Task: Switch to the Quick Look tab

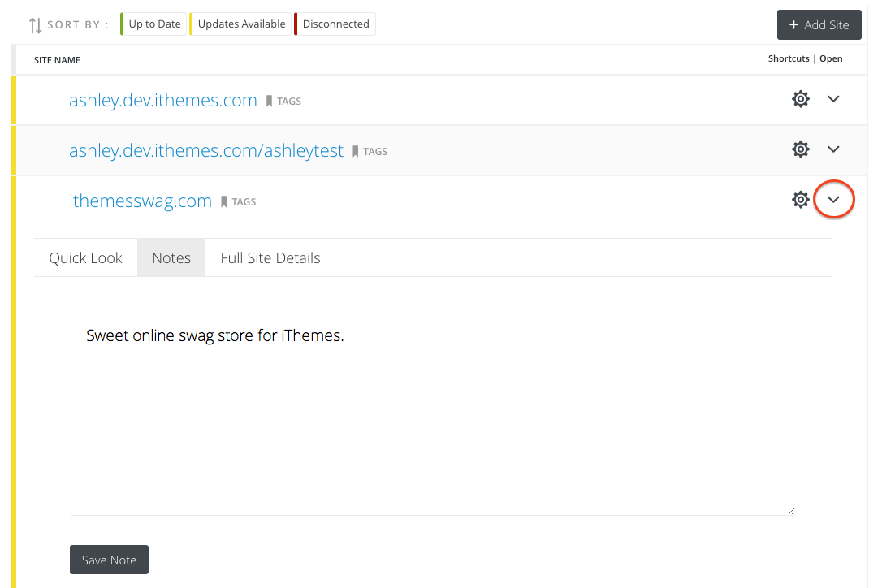Action: pyautogui.click(x=85, y=257)
